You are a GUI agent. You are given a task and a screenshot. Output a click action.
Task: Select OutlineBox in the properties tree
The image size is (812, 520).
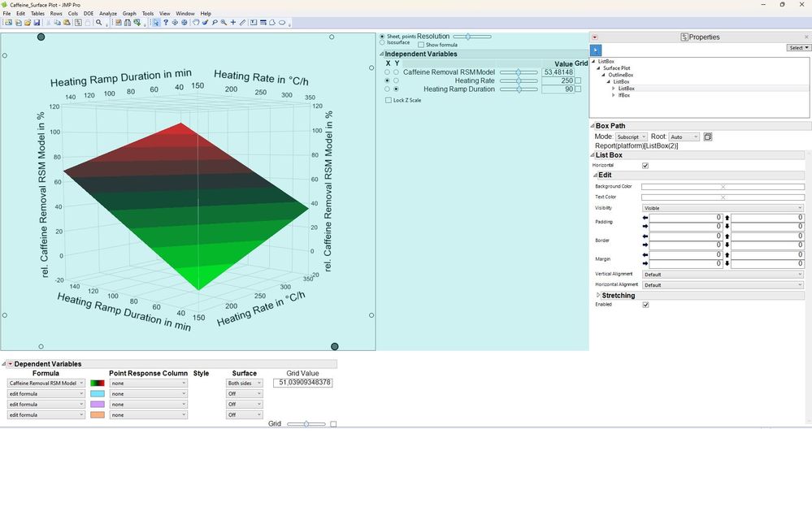[620, 75]
